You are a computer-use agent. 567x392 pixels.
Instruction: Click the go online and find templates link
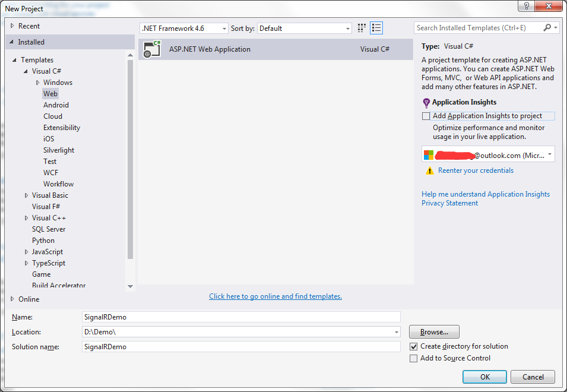[x=275, y=296]
